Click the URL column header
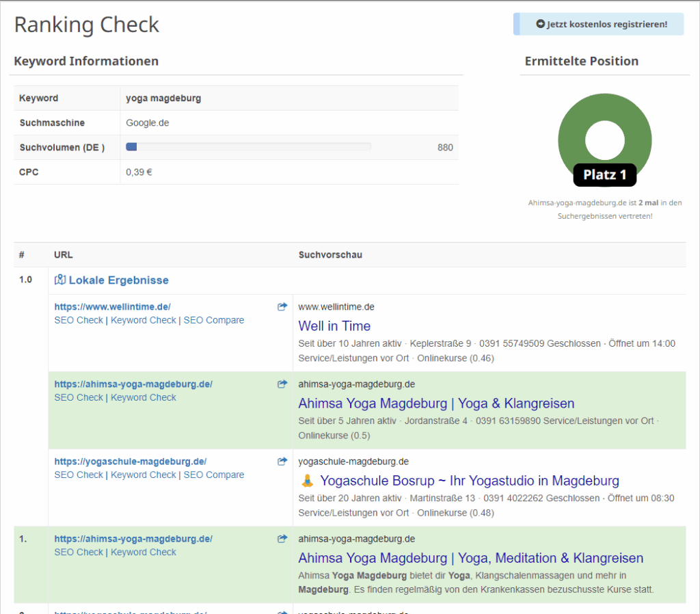Viewport: 700px width, 614px height. 64,255
